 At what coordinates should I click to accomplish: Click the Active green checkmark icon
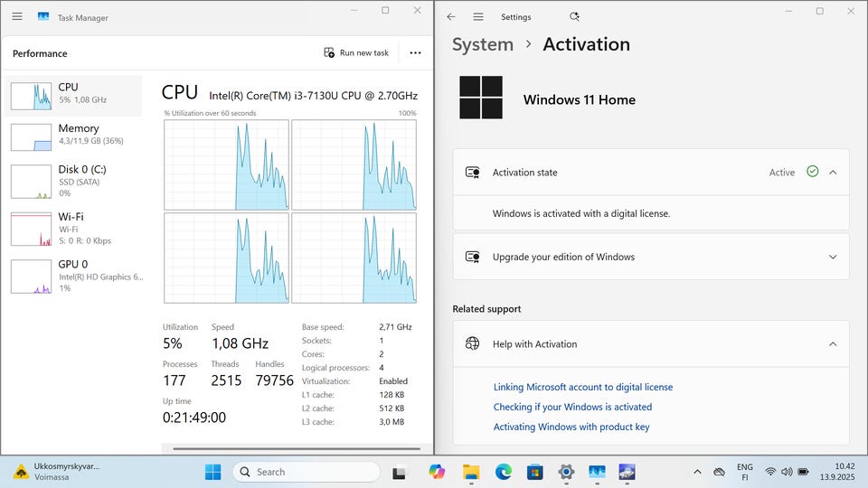[812, 172]
